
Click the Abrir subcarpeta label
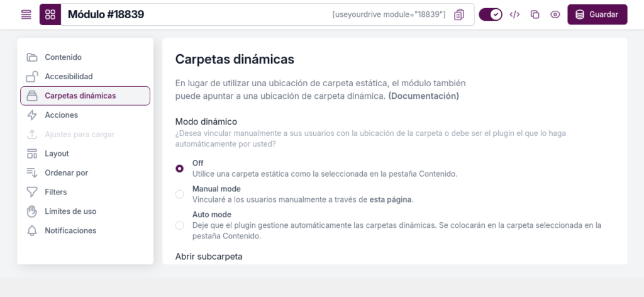click(209, 256)
